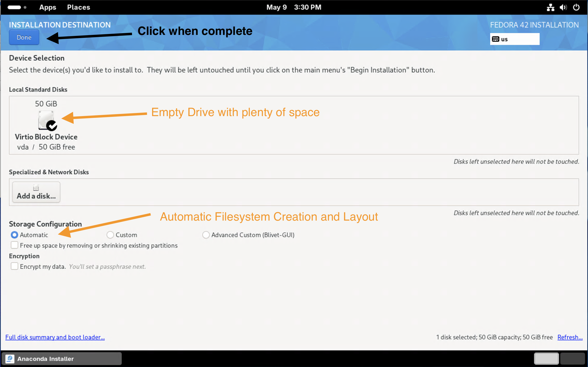Click the Done button
The image size is (588, 367).
point(24,37)
